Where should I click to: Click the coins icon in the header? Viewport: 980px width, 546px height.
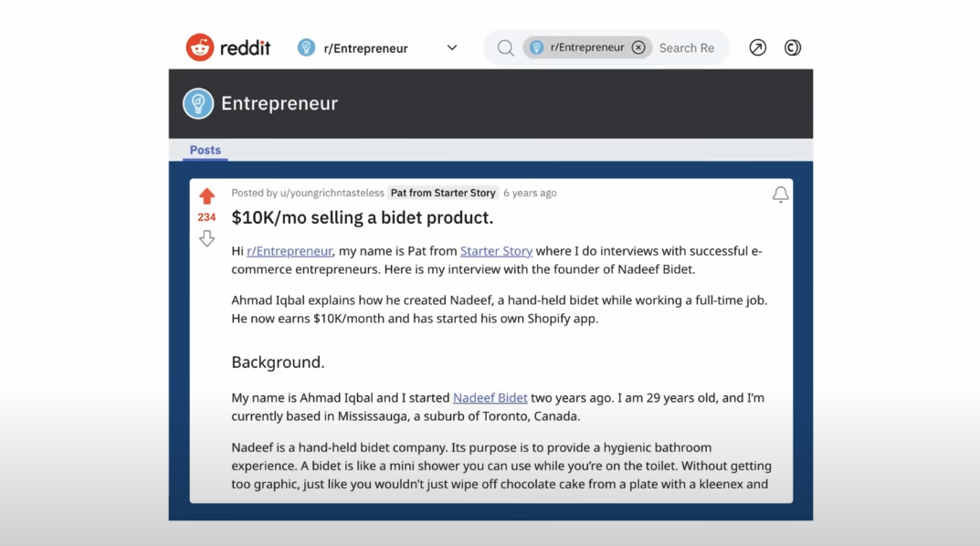click(793, 47)
